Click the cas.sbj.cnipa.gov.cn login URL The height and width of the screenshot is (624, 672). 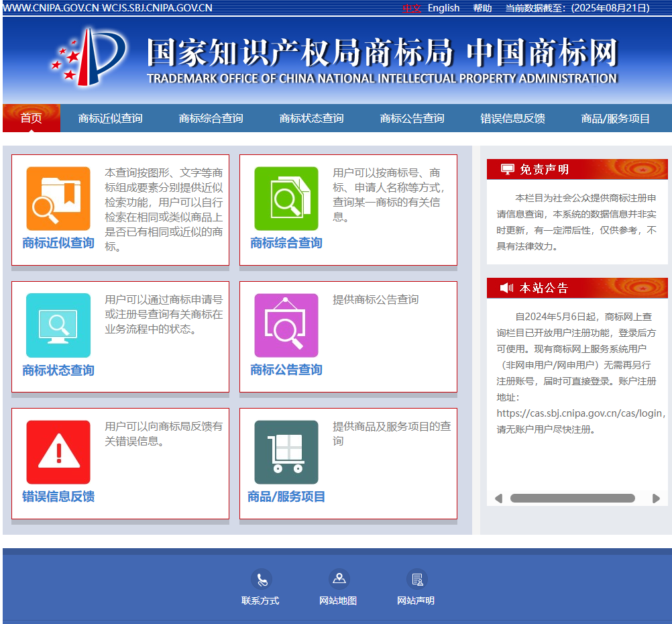(579, 413)
